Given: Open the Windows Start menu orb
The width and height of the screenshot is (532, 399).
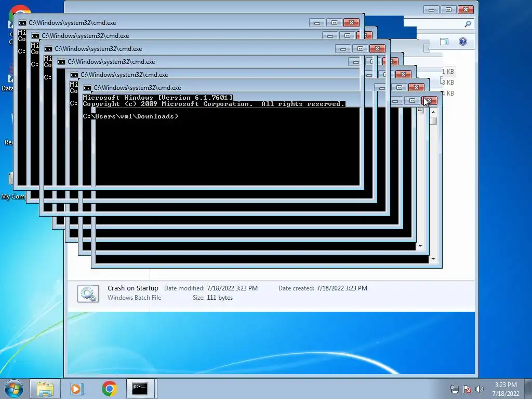Looking at the screenshot, I should coord(14,389).
